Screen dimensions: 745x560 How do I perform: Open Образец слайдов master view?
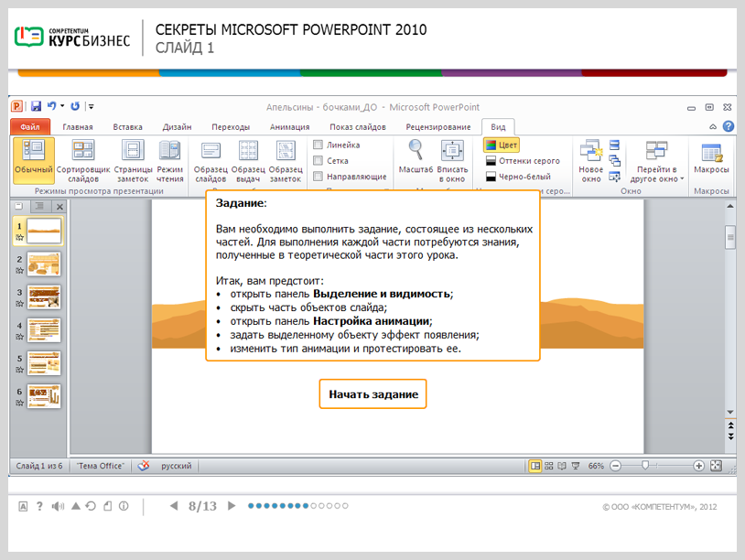coord(211,160)
